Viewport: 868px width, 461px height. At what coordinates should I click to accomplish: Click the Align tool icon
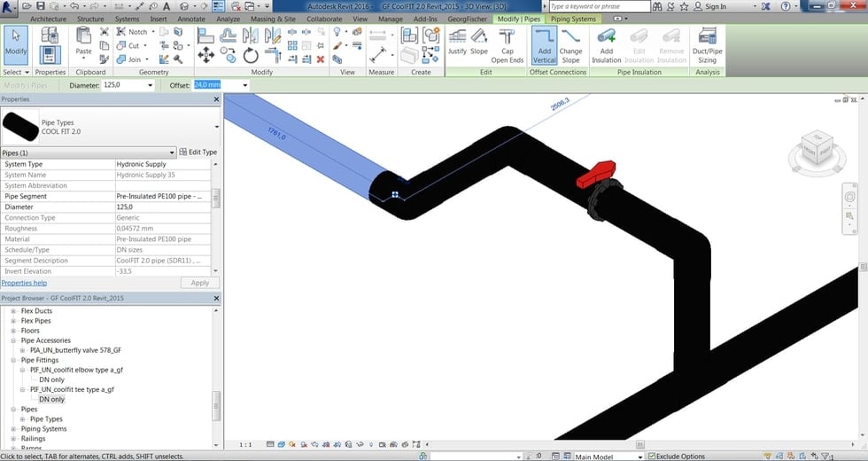tap(205, 35)
